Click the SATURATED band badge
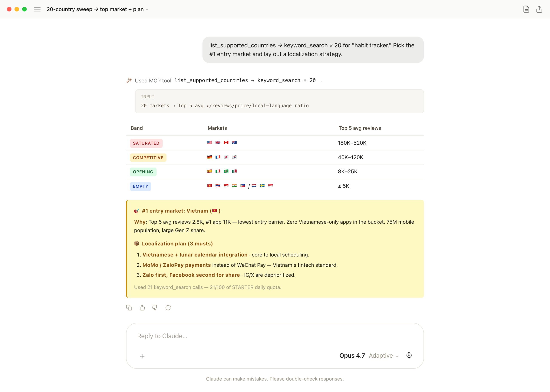The width and height of the screenshot is (550, 392). (x=146, y=143)
